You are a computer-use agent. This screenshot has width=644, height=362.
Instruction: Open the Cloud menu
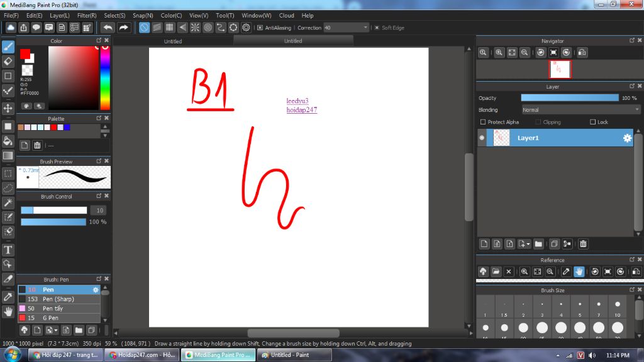coord(286,16)
